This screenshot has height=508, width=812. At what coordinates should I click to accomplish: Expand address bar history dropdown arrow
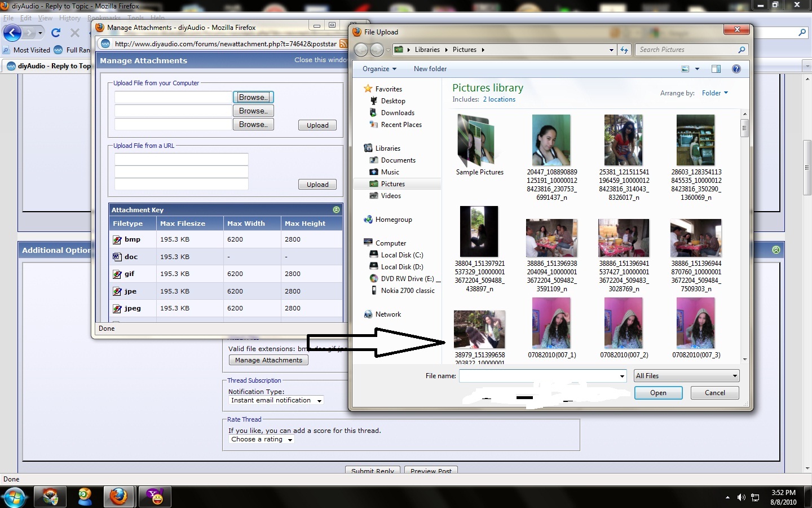pyautogui.click(x=611, y=50)
